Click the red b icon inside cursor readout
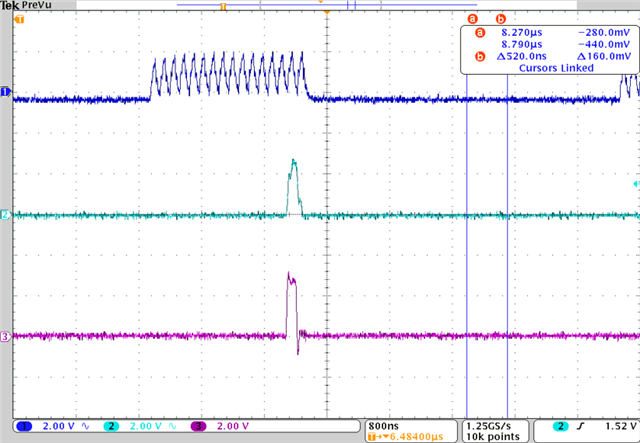 (x=480, y=56)
